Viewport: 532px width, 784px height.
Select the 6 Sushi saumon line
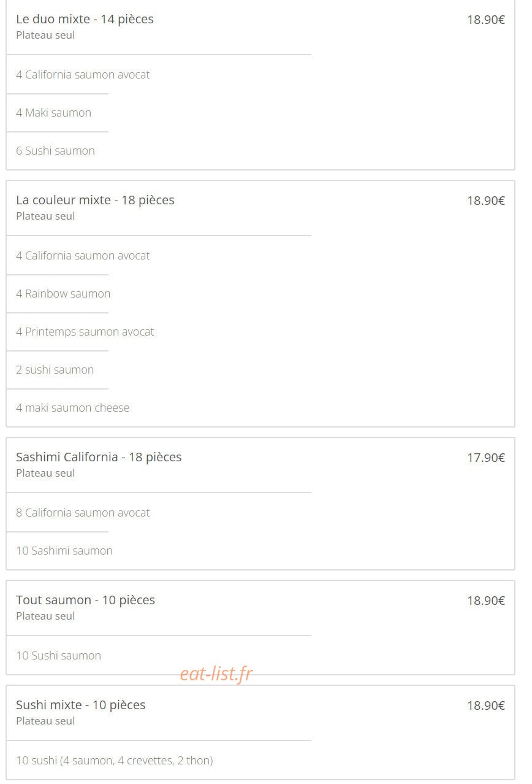point(55,151)
